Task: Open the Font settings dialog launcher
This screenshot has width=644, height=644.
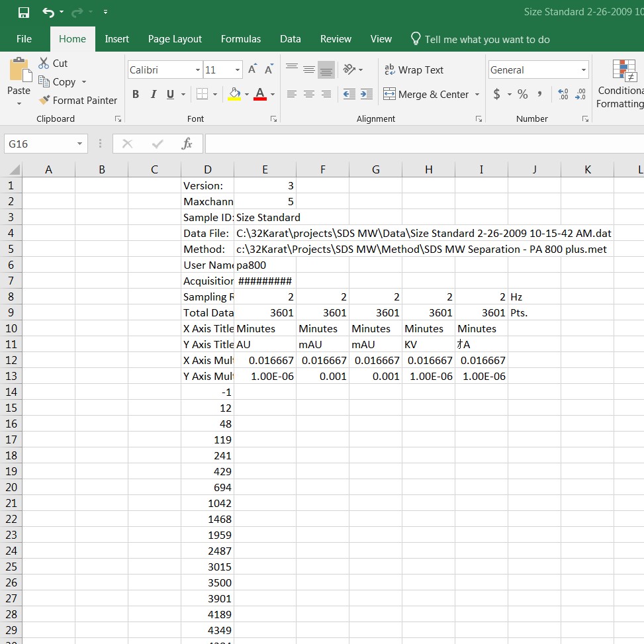Action: pyautogui.click(x=273, y=119)
